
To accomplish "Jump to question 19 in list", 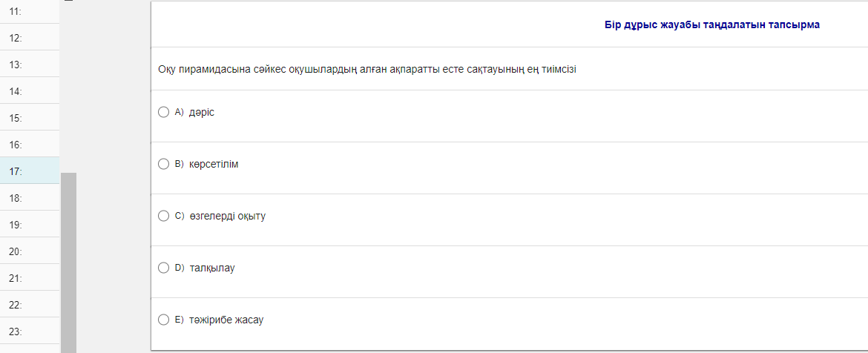I will (x=29, y=225).
